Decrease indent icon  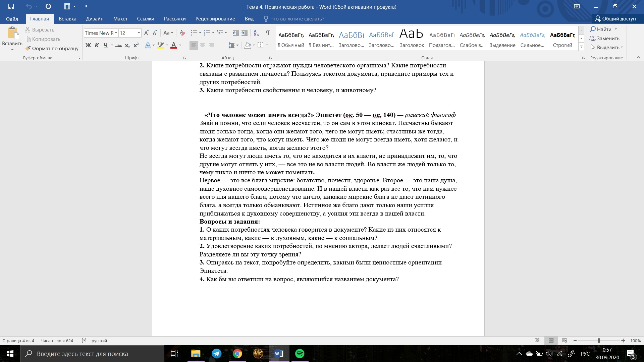[236, 33]
